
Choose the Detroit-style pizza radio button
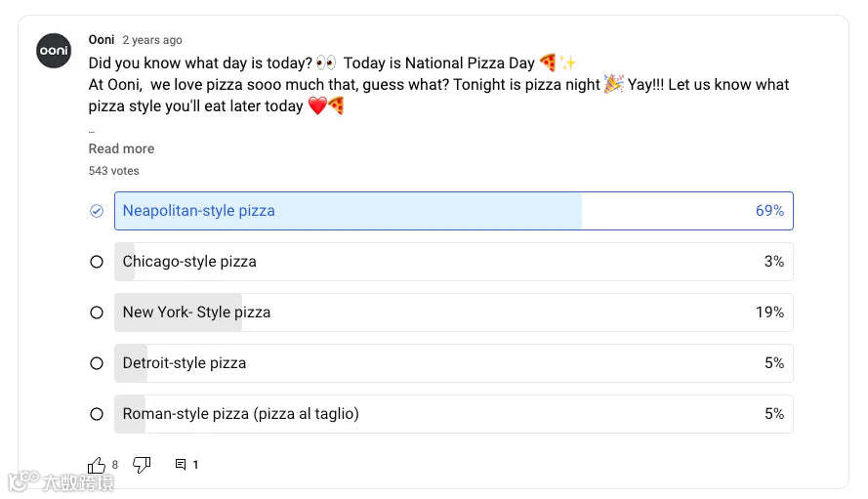pyautogui.click(x=97, y=363)
